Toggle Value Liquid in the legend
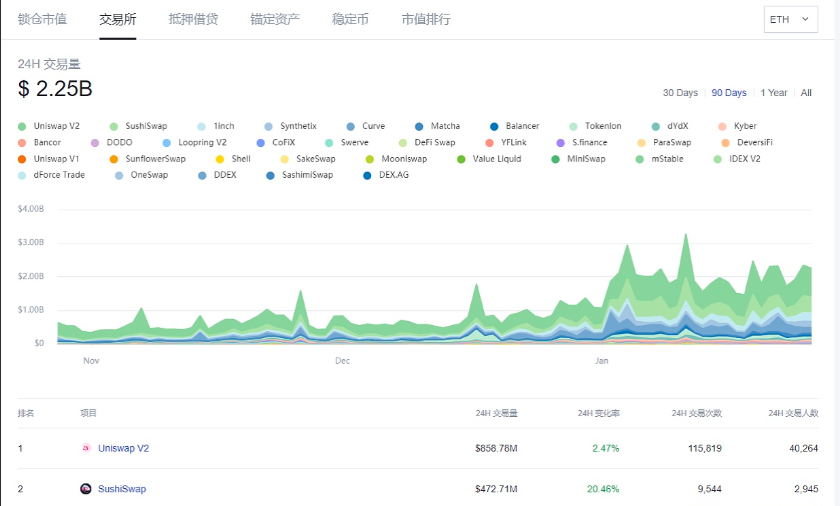This screenshot has height=506, width=840. pos(489,158)
